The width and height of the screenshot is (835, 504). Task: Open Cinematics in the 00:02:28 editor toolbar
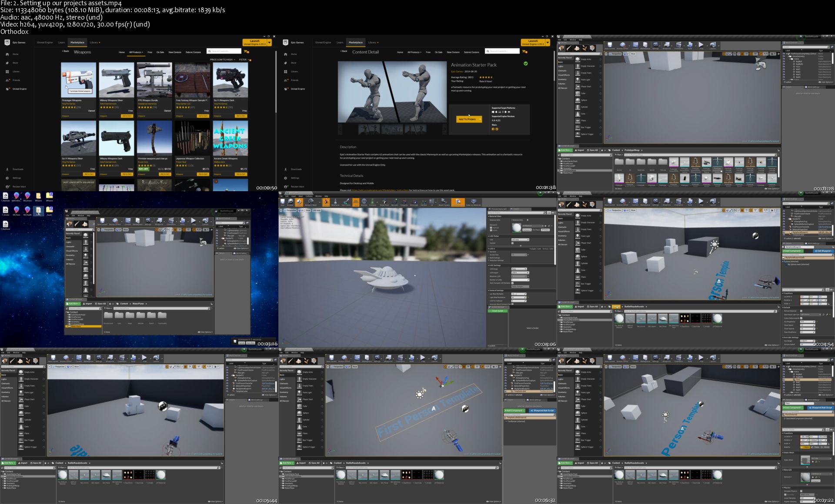678,46
